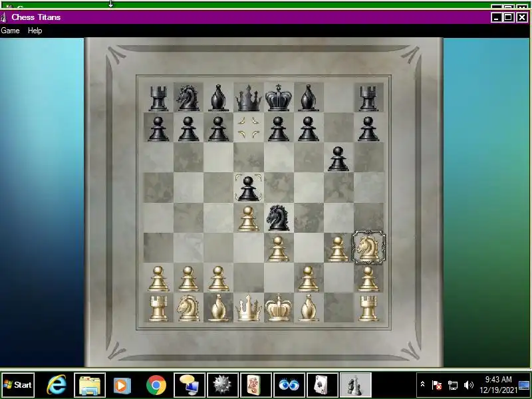532x399 pixels.
Task: Click the black pawn on a7
Action: click(x=158, y=128)
